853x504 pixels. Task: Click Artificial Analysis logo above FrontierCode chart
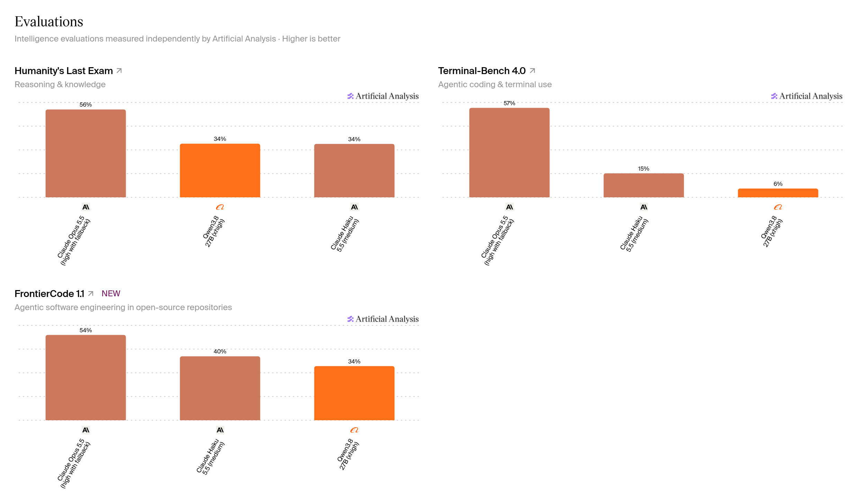coord(383,319)
